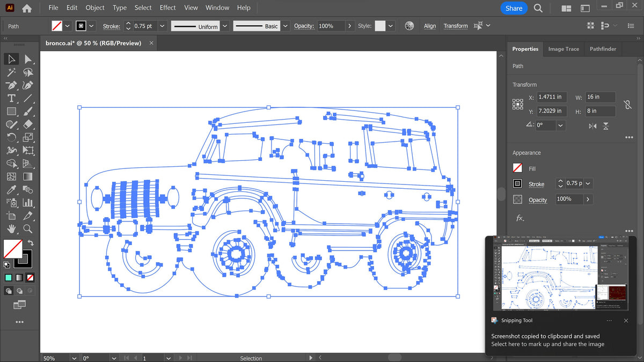Open the Align panel link

click(x=430, y=26)
